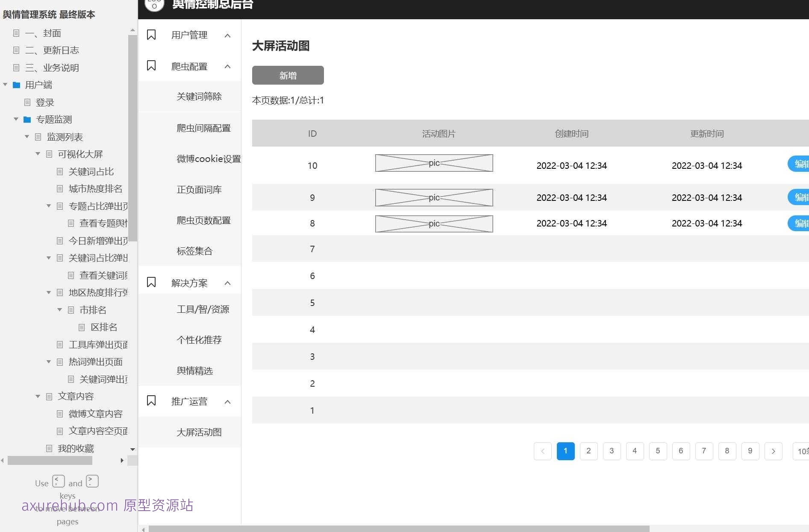Viewport: 809px width, 532px height.
Task: Collapse the 专题监测 tree branch
Action: (x=16, y=119)
